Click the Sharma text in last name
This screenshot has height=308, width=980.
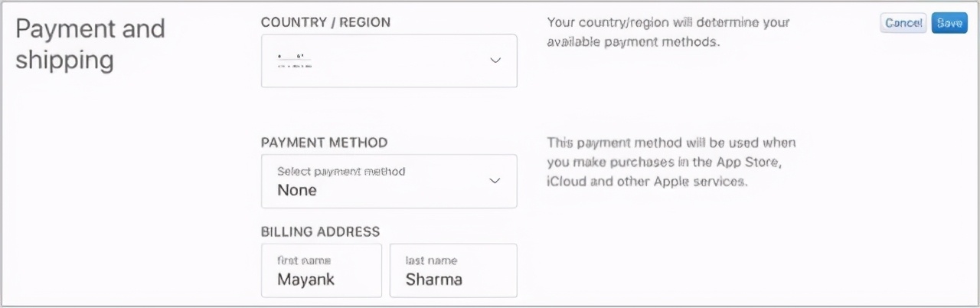[434, 279]
